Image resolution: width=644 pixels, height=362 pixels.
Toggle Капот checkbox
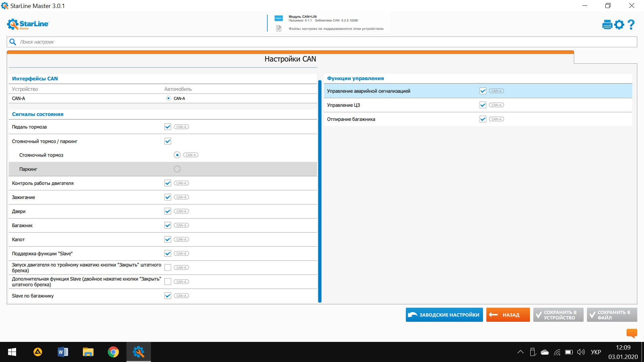point(168,239)
